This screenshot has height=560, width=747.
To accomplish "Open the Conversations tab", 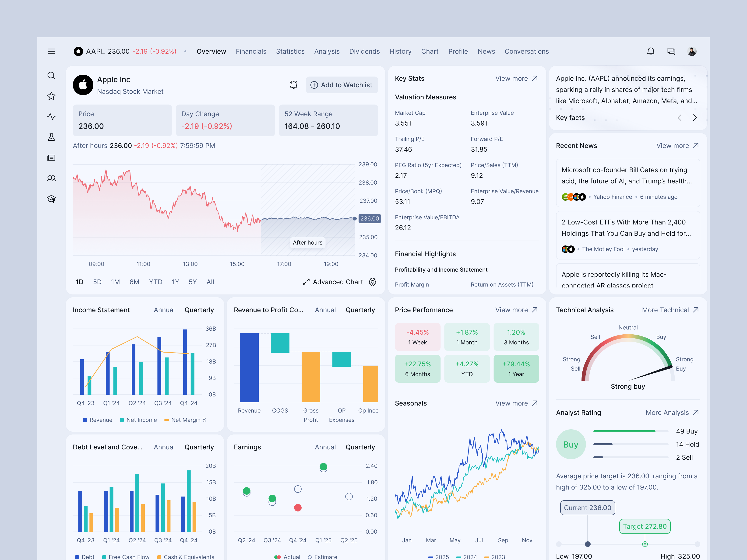I will (526, 51).
